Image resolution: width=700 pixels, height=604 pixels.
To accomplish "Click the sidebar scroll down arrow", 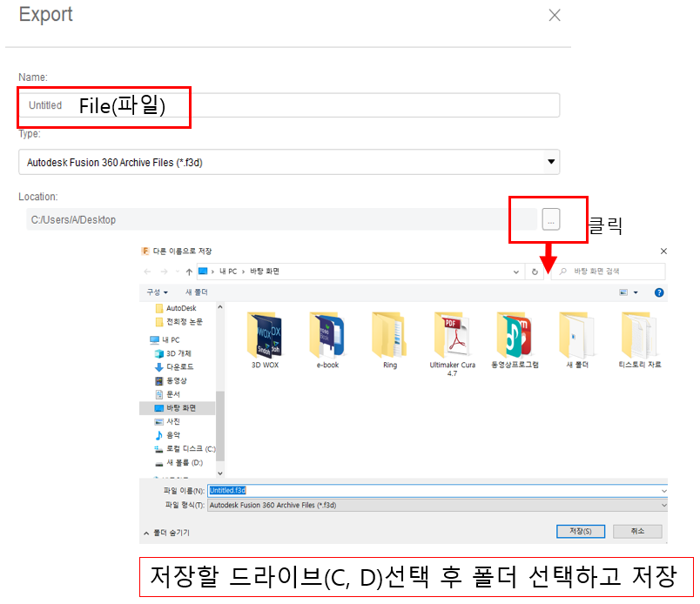I will 220,473.
